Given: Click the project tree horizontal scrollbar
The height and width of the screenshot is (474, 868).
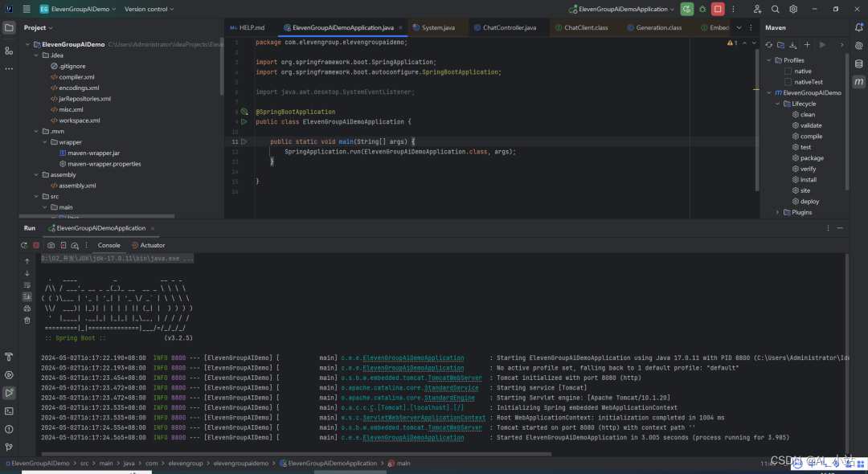Looking at the screenshot, I should 97,216.
